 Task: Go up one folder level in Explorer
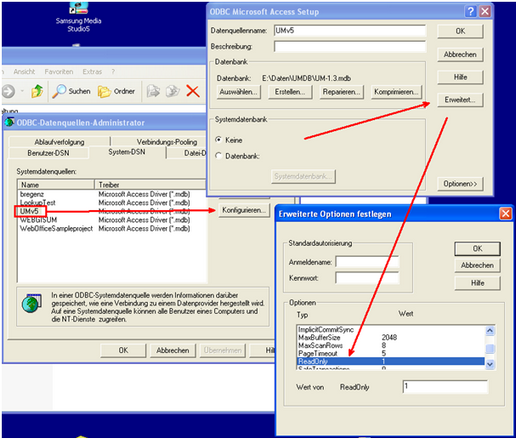coord(37,91)
